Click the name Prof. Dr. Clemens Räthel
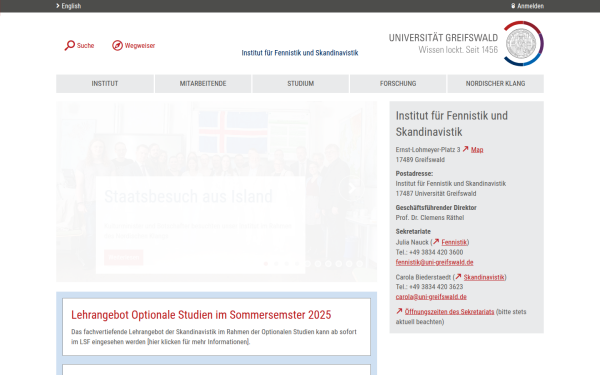 pyautogui.click(x=430, y=217)
